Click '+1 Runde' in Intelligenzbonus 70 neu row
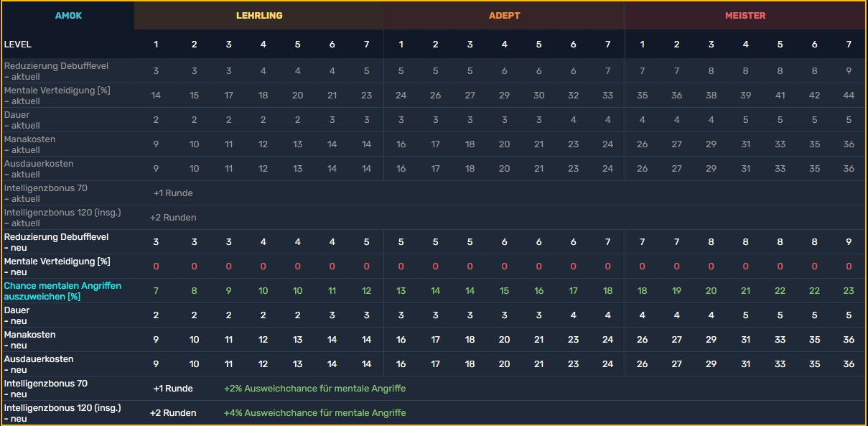 click(x=173, y=388)
